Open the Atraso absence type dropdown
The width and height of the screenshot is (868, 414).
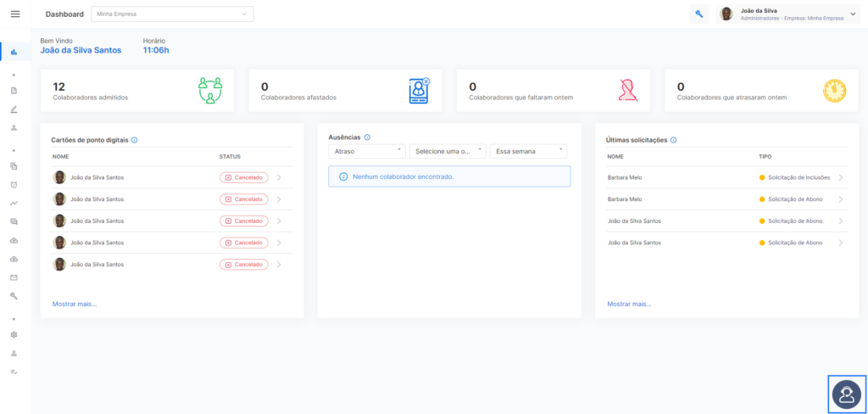(367, 151)
